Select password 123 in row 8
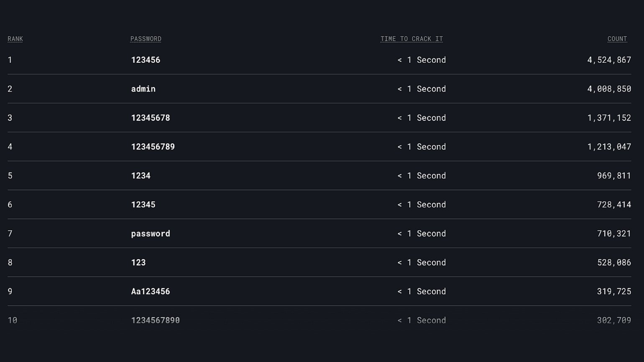644x362 pixels. pyautogui.click(x=138, y=263)
